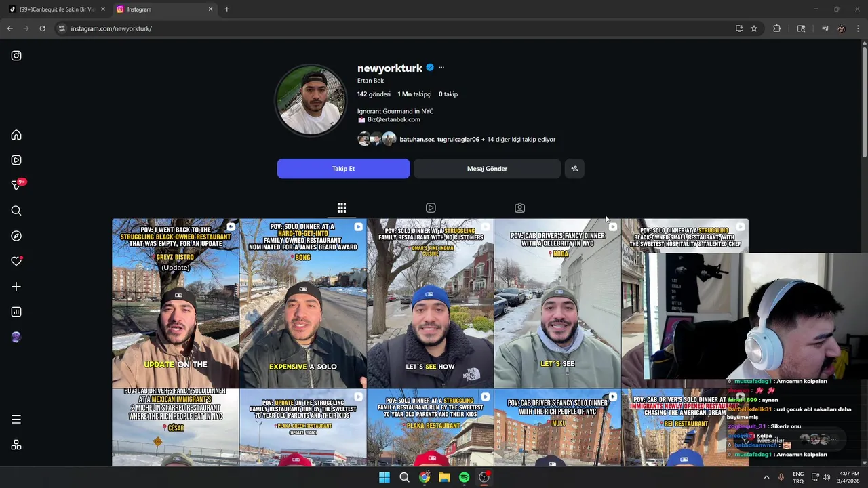Bookmark this page with the star icon
868x488 pixels.
(754, 28)
